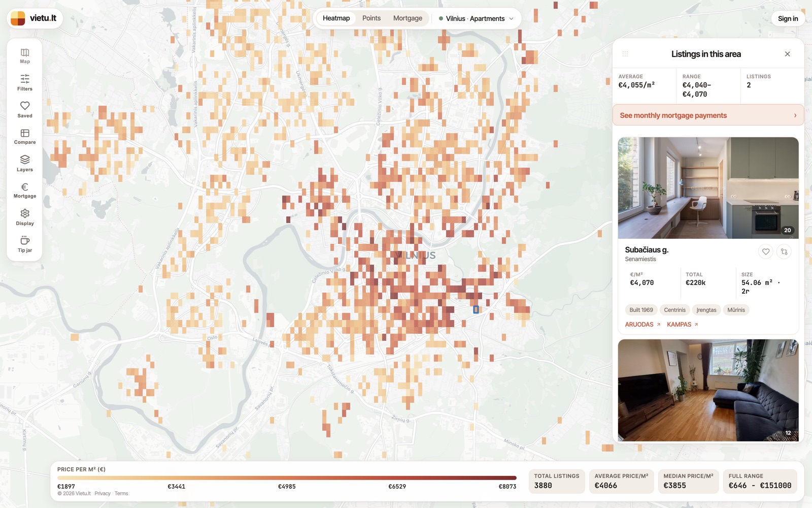Open the Mortgage calculator in sidebar

point(25,190)
